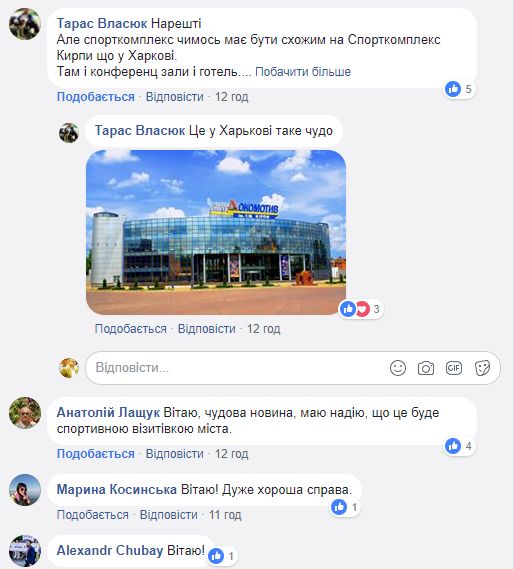Screen dimensions: 514x569
Task: Toggle Подобається under the Локомотив photo reply
Action: point(131,329)
